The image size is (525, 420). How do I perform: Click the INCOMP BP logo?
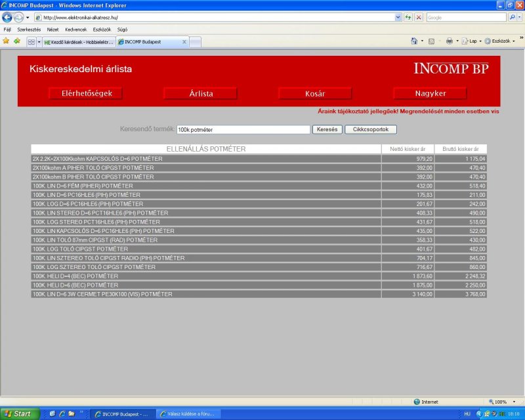[x=451, y=68]
